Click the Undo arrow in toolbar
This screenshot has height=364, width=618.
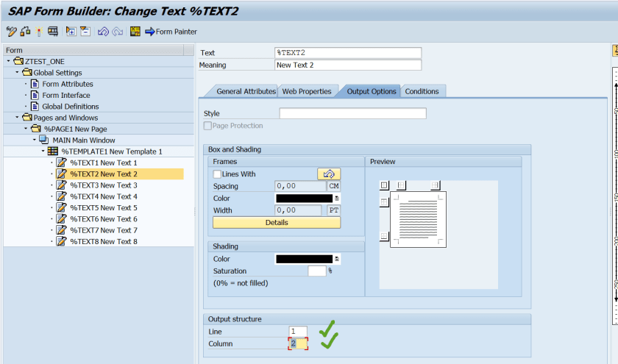point(103,32)
